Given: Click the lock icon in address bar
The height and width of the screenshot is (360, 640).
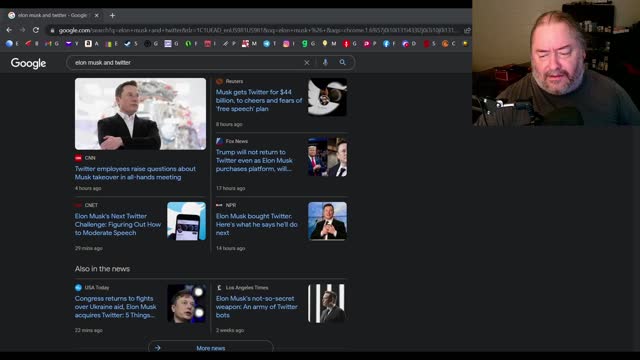Looking at the screenshot, I should coord(52,30).
